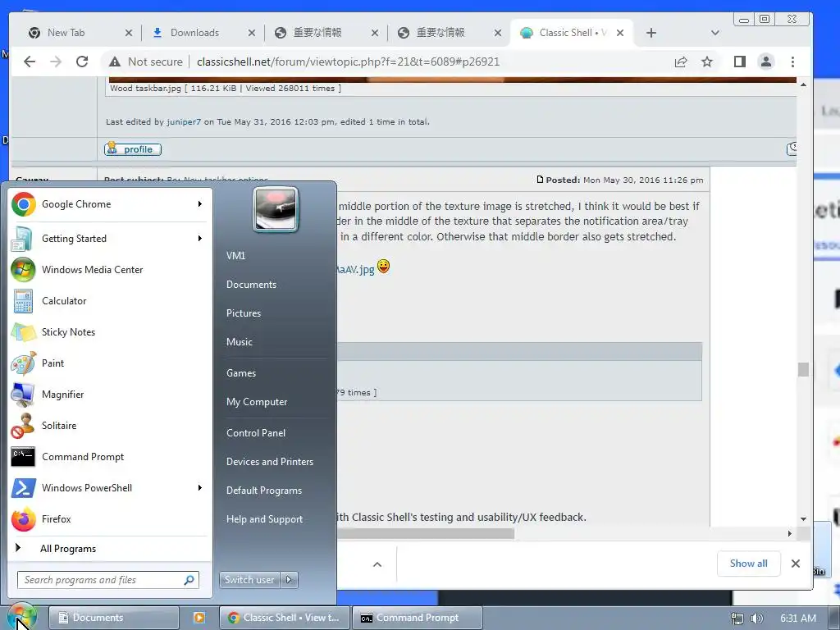Switch to the Downloads tab
This screenshot has height=630, width=840.
pos(203,33)
